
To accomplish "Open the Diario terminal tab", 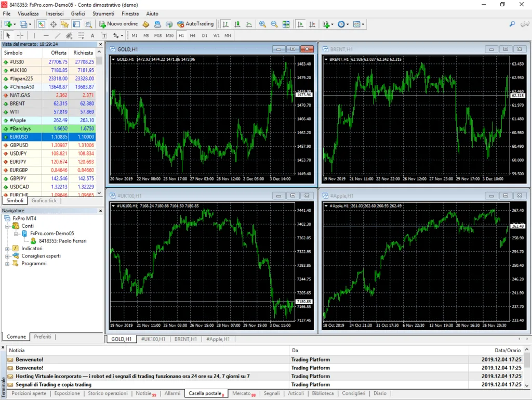I will point(380,393).
